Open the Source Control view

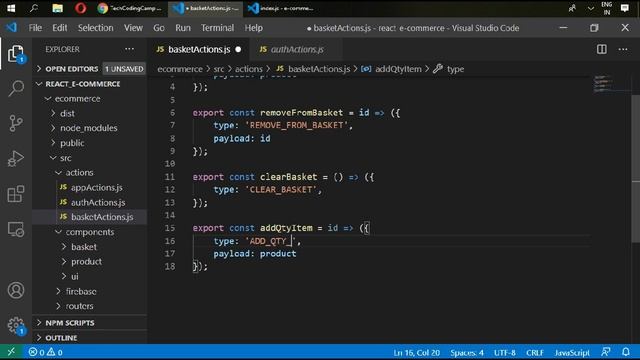click(16, 123)
